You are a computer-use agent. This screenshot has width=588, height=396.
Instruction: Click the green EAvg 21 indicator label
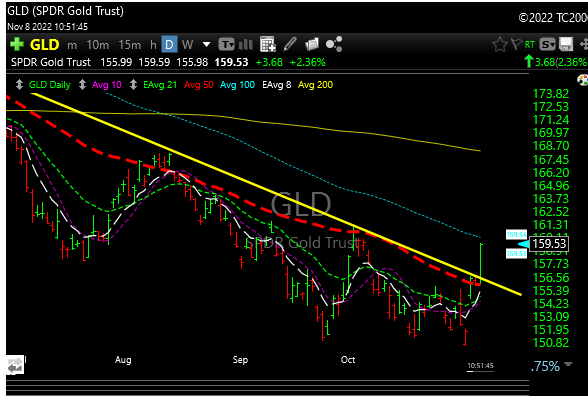point(160,85)
